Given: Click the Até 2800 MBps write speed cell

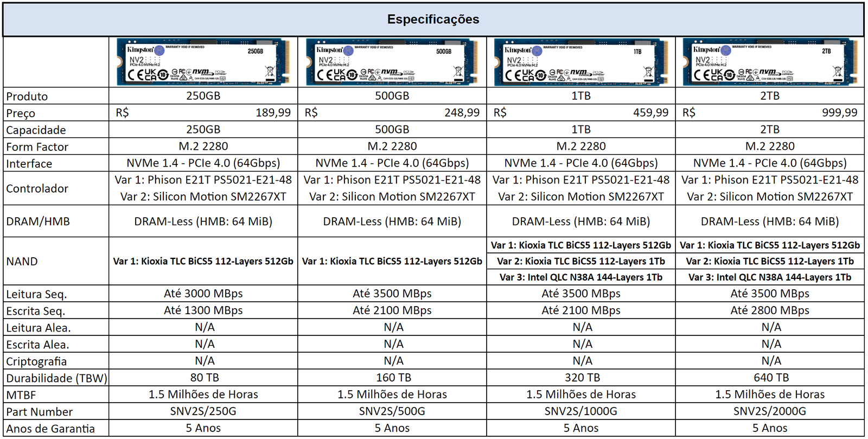Looking at the screenshot, I should pyautogui.click(x=770, y=310).
